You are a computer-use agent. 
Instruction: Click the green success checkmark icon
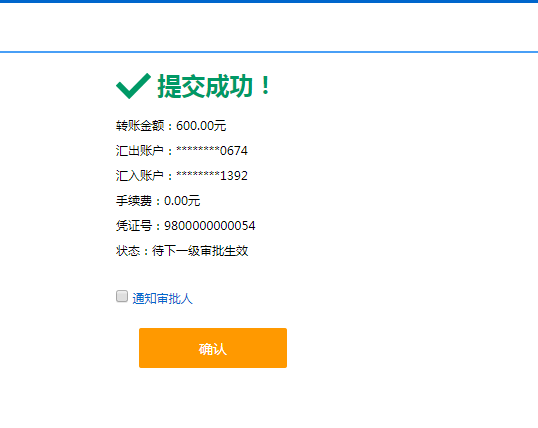pyautogui.click(x=133, y=86)
